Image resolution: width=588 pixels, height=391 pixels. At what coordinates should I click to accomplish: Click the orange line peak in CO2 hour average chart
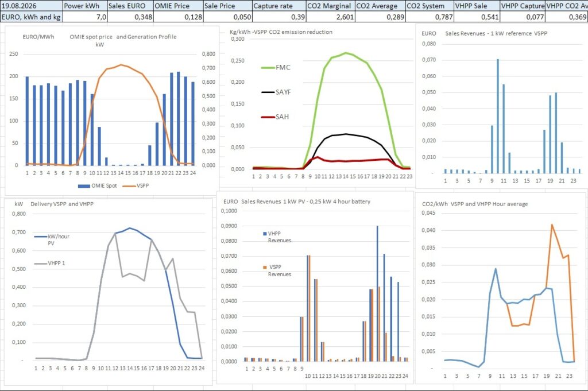552,224
